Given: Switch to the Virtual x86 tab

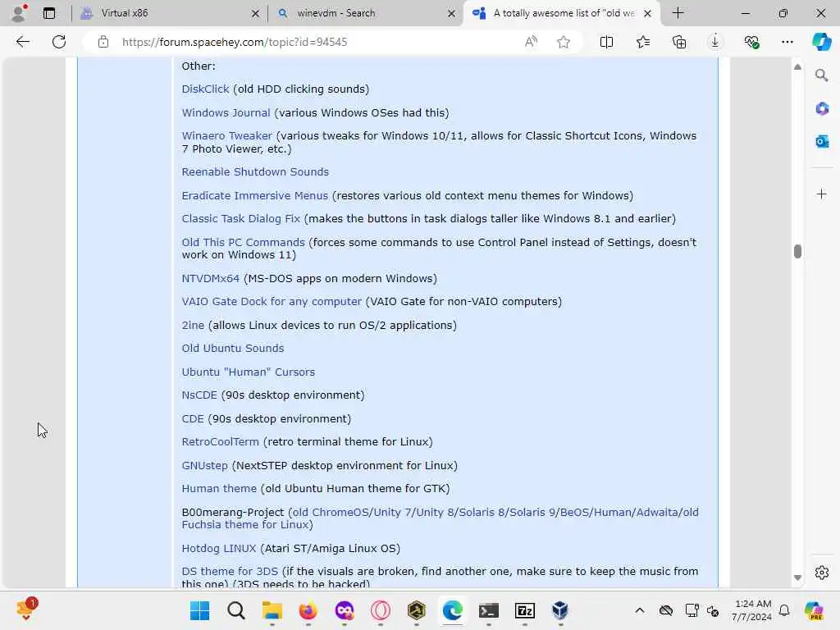Looking at the screenshot, I should coord(168,13).
